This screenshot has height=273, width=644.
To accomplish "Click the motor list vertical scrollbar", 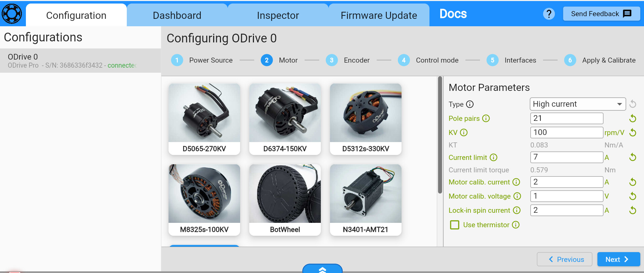I will [x=440, y=135].
